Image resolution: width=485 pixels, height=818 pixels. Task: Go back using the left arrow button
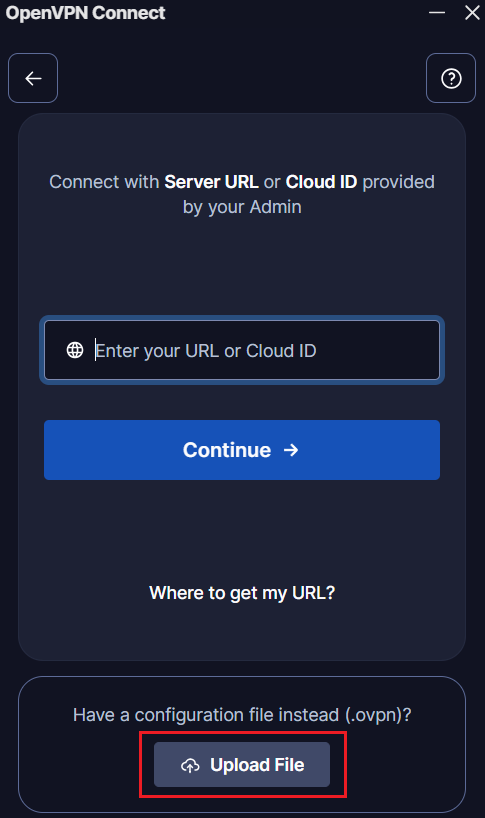tap(33, 78)
